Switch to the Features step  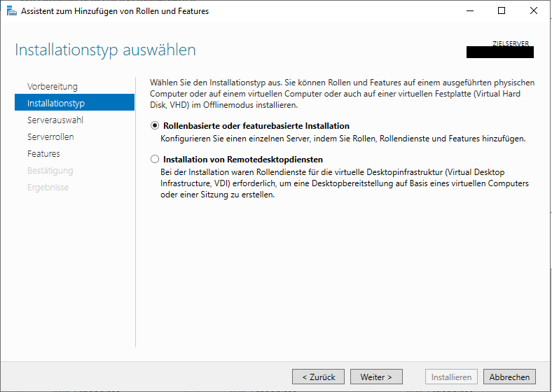click(x=43, y=153)
